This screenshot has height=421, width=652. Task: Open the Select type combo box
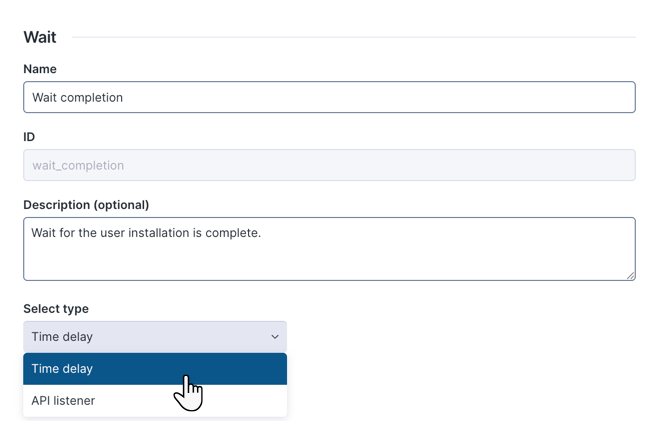click(155, 337)
